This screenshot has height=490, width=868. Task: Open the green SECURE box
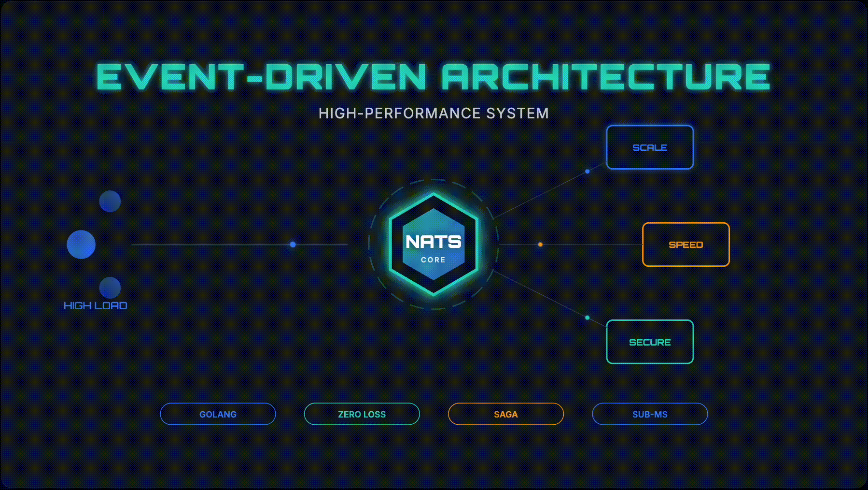(650, 342)
